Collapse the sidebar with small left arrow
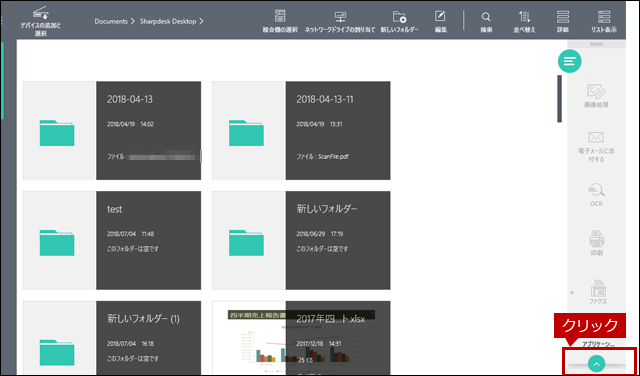640x376 pixels. 571,292
